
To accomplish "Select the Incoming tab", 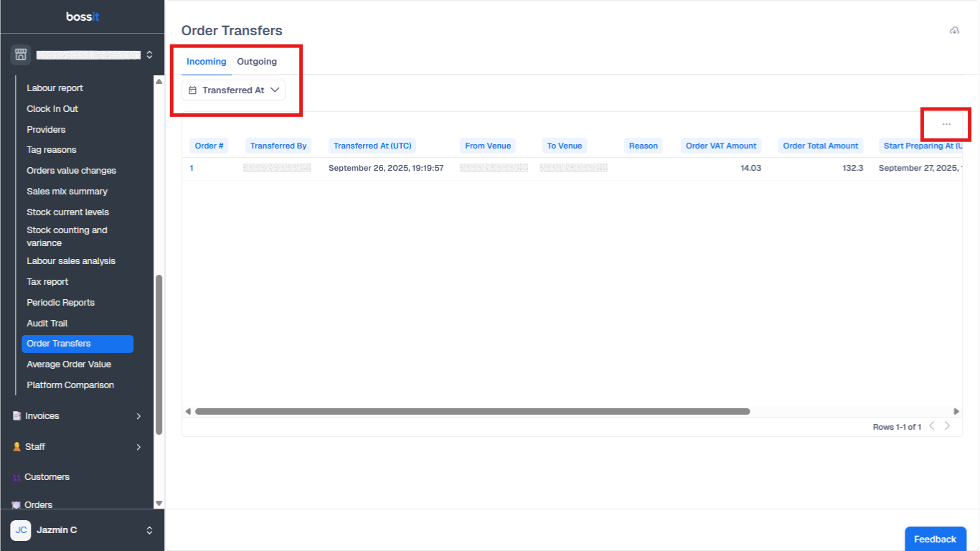I will point(206,62).
